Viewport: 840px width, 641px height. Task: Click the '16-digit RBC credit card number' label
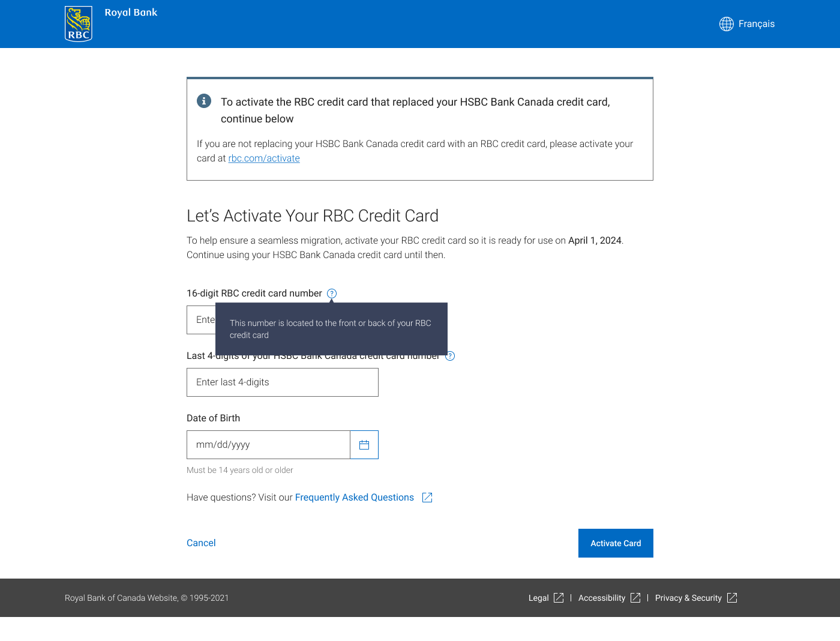254,293
